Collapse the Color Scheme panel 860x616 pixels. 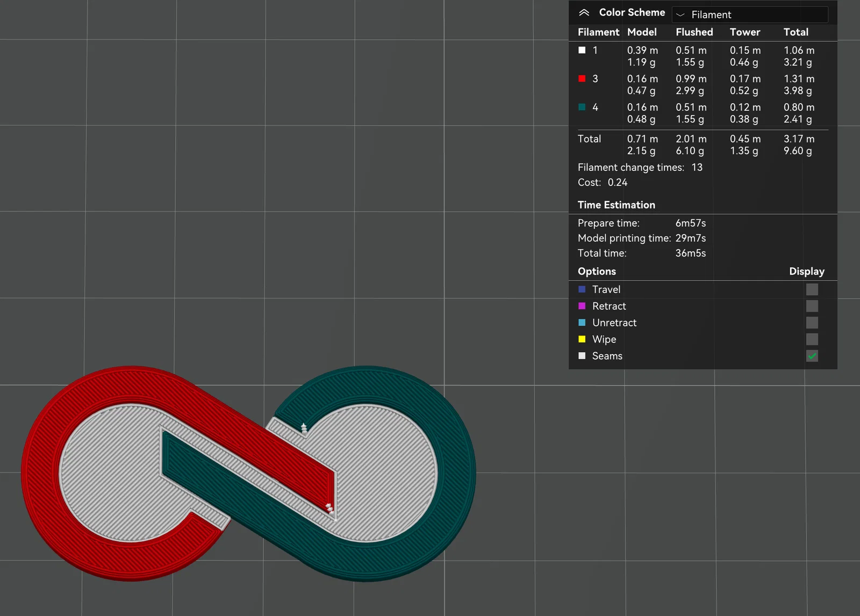[x=584, y=13]
